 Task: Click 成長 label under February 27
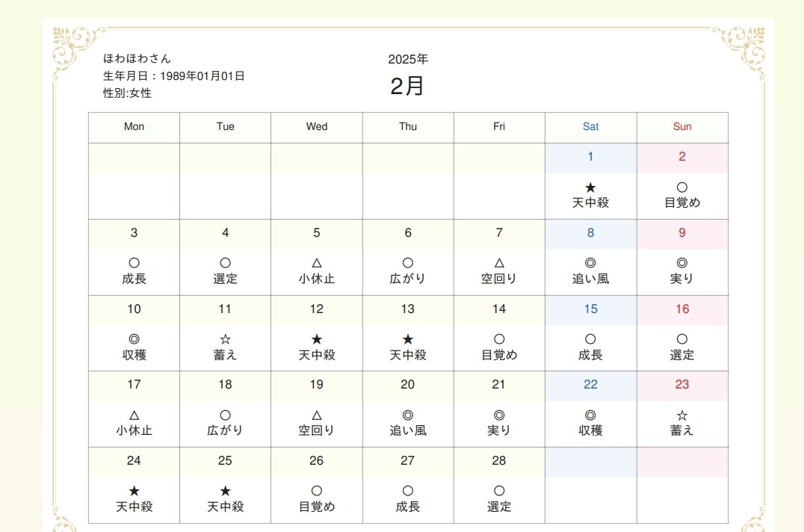click(x=408, y=507)
